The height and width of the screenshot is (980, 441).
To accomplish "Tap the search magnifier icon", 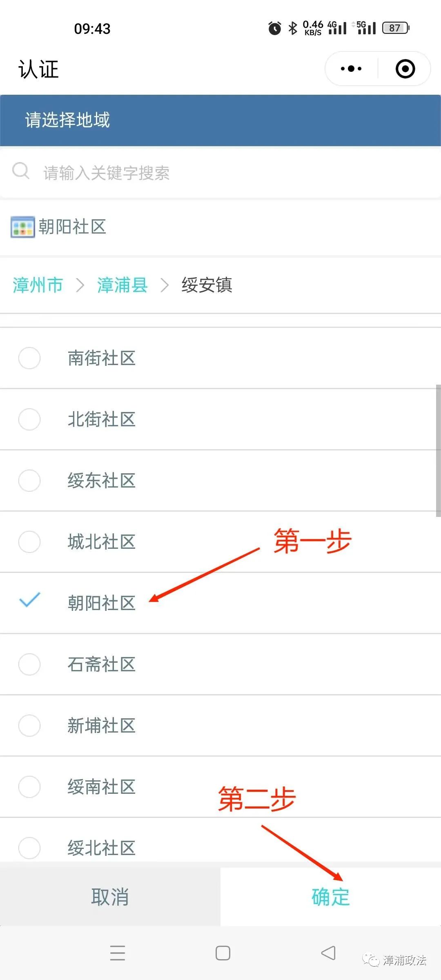I will coord(21,171).
